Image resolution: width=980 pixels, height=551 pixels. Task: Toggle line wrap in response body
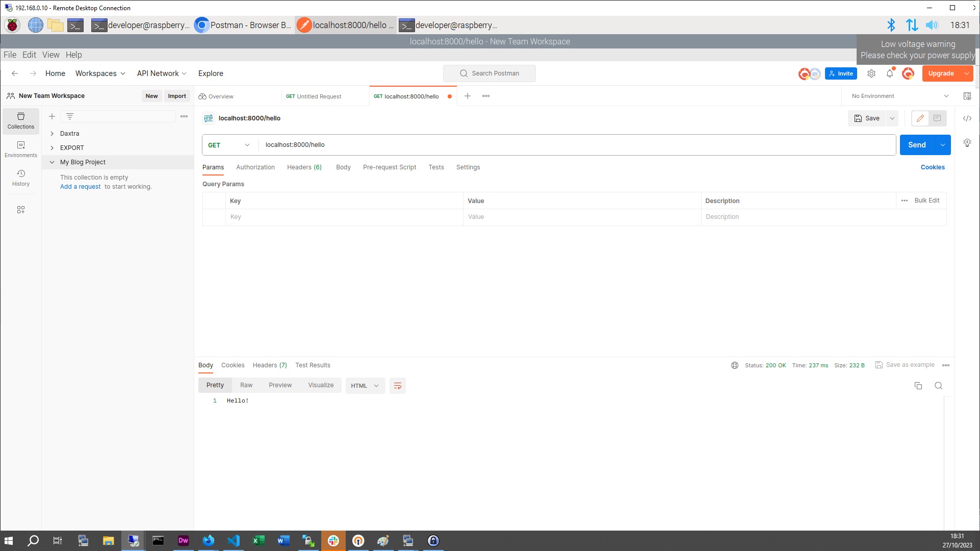tap(398, 386)
